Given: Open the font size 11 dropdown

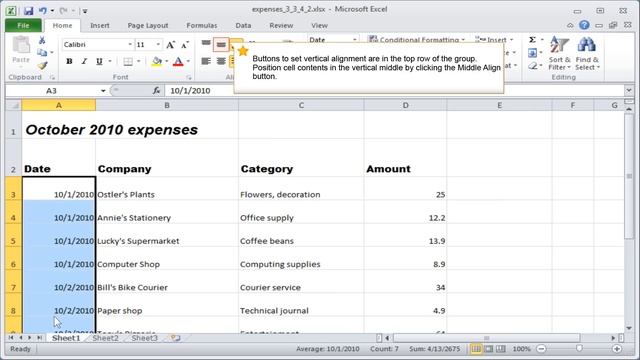Looking at the screenshot, I should pyautogui.click(x=158, y=44).
